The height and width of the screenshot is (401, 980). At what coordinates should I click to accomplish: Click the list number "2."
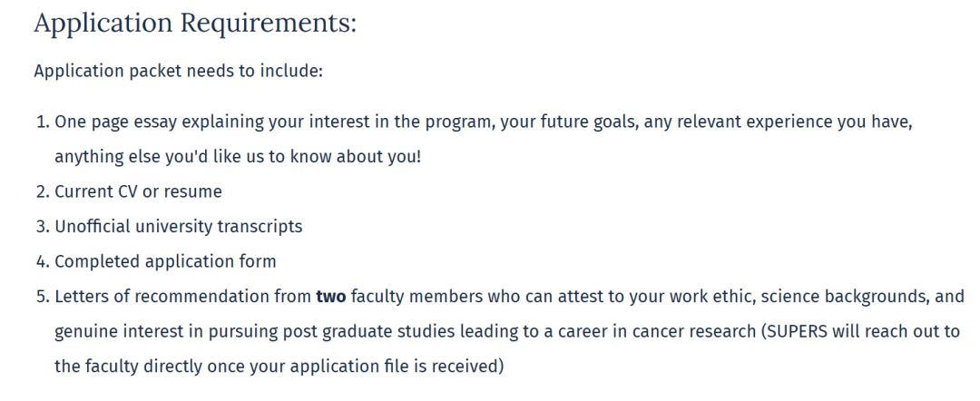point(42,191)
